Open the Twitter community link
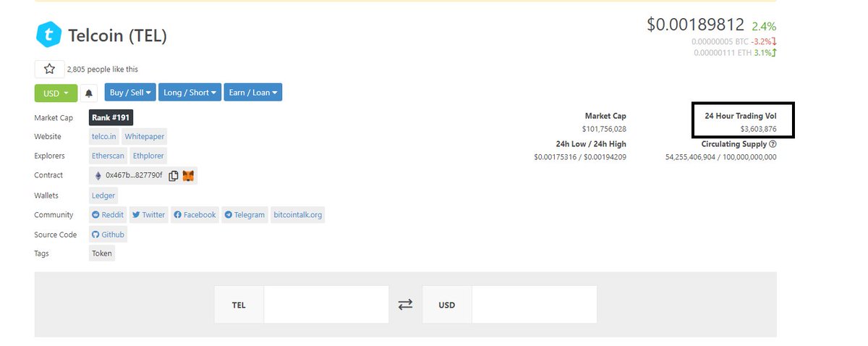 (x=148, y=214)
